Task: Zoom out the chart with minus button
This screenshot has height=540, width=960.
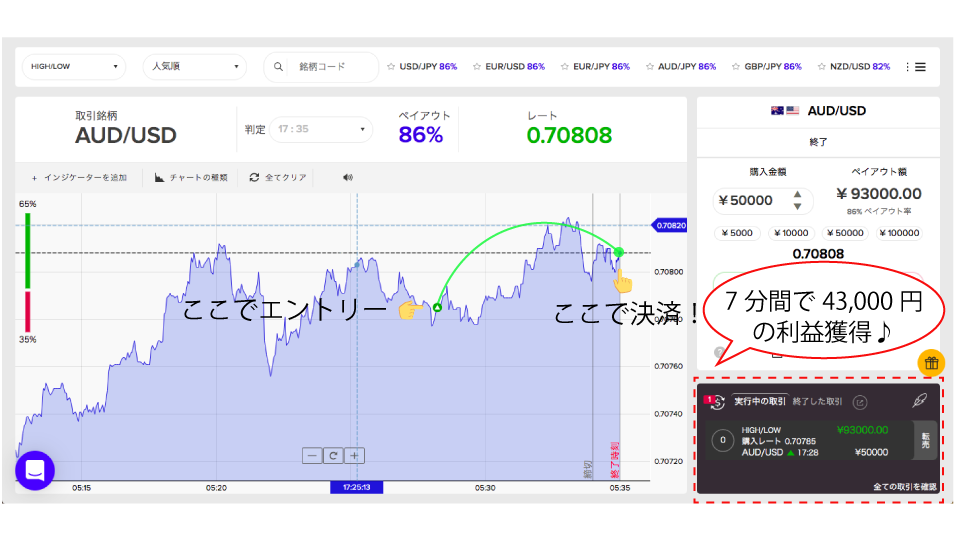Action: tap(312, 456)
